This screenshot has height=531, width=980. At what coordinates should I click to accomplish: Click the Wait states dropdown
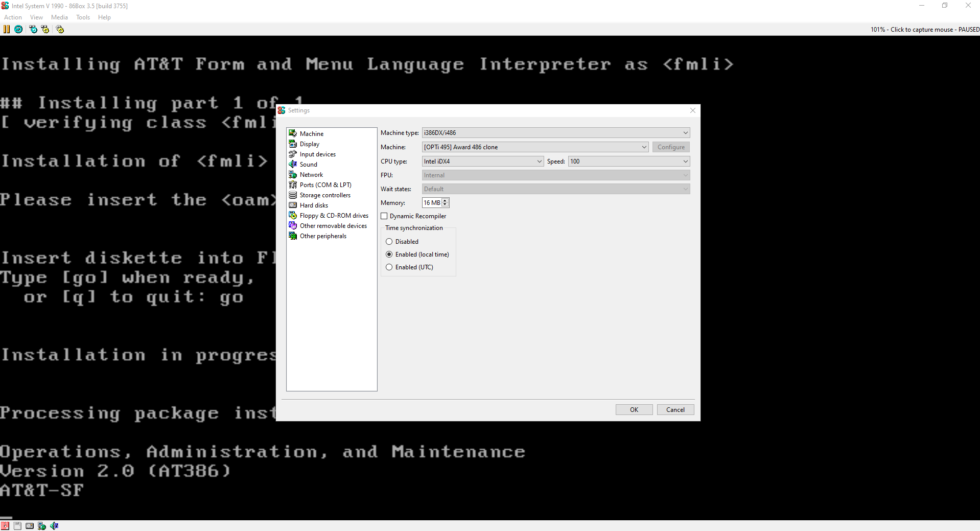pyautogui.click(x=556, y=189)
